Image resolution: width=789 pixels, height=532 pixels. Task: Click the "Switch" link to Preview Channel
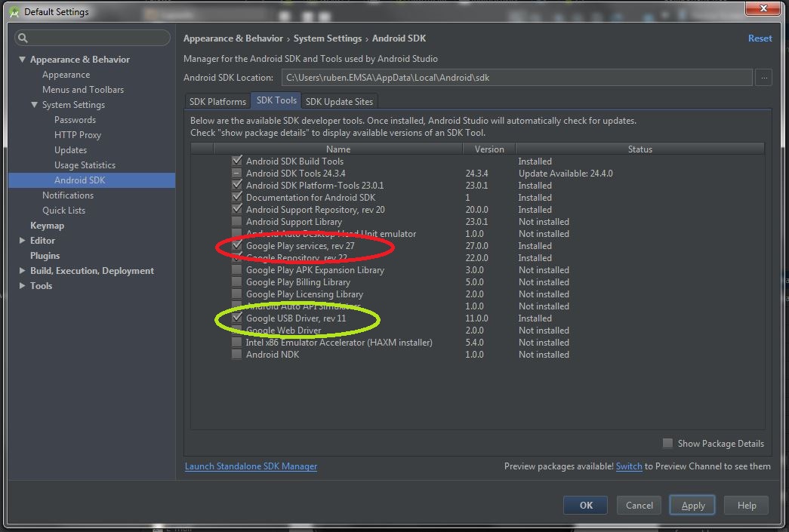629,466
